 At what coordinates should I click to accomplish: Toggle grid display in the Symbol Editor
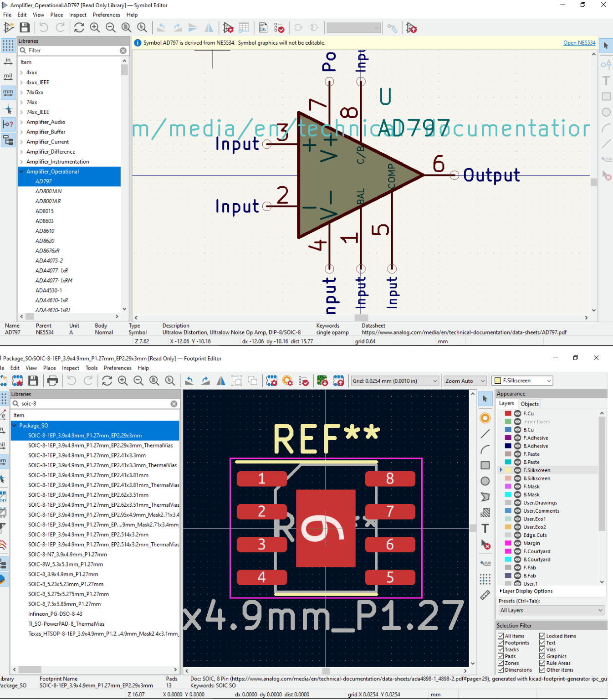(8, 45)
